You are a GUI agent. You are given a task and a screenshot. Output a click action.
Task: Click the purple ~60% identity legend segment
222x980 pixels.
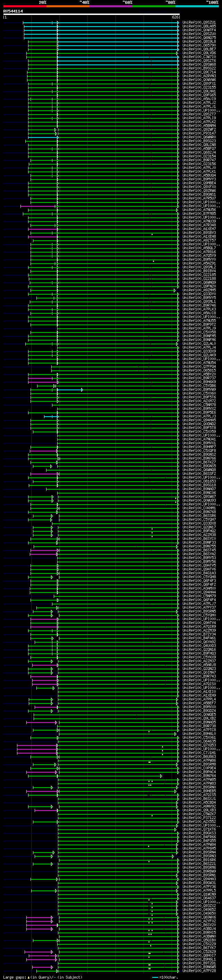(111, 6)
